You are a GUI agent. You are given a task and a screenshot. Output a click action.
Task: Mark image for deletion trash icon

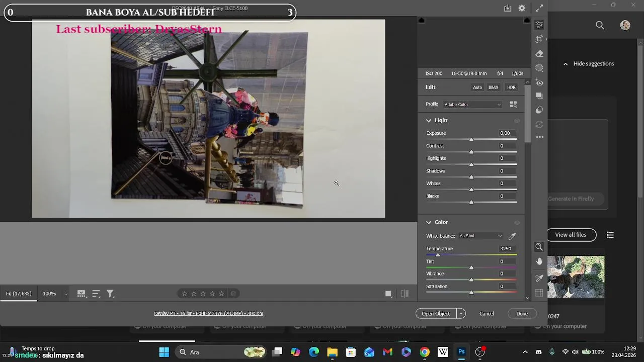pyautogui.click(x=233, y=294)
